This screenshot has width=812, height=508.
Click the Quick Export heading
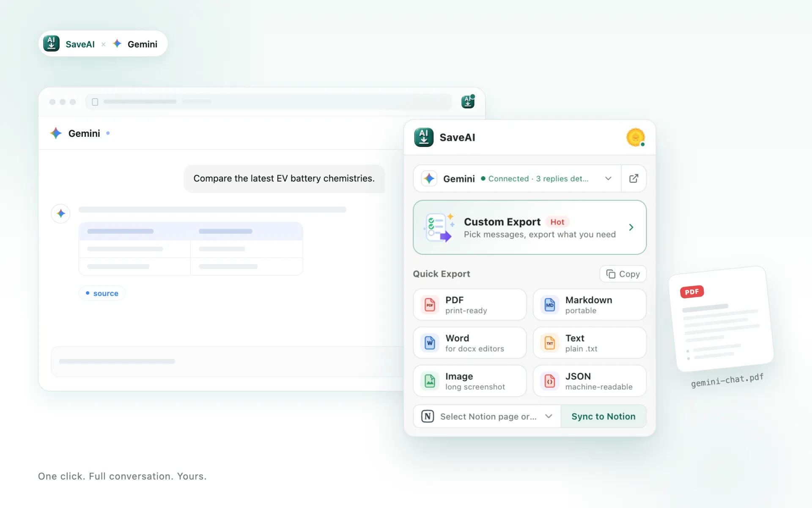[x=442, y=274]
